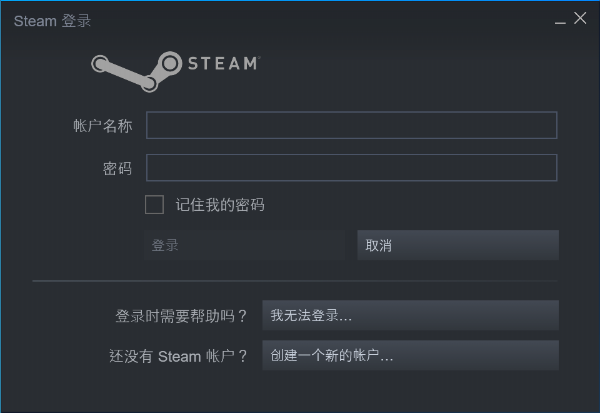Close the Steam login window
The width and height of the screenshot is (600, 413).
pos(580,18)
